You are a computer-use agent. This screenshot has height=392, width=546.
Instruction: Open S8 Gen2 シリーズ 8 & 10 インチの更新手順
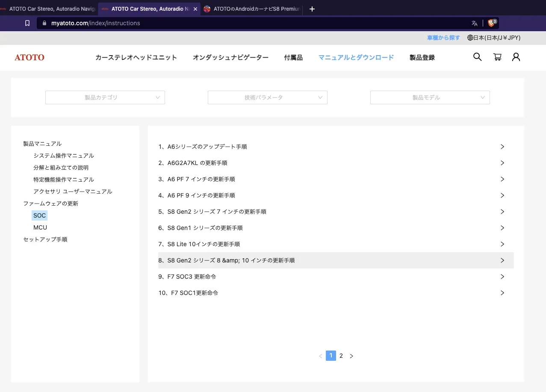tap(336, 260)
